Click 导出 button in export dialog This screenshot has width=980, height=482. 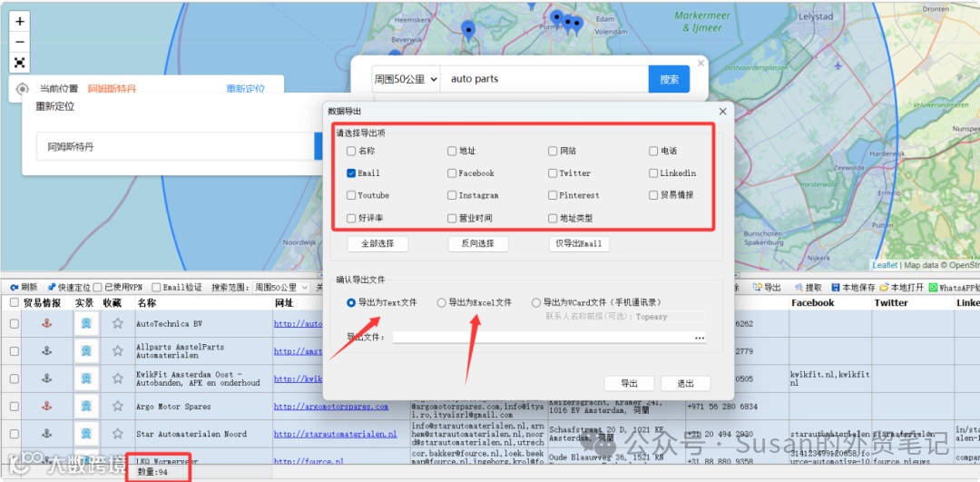(x=630, y=384)
